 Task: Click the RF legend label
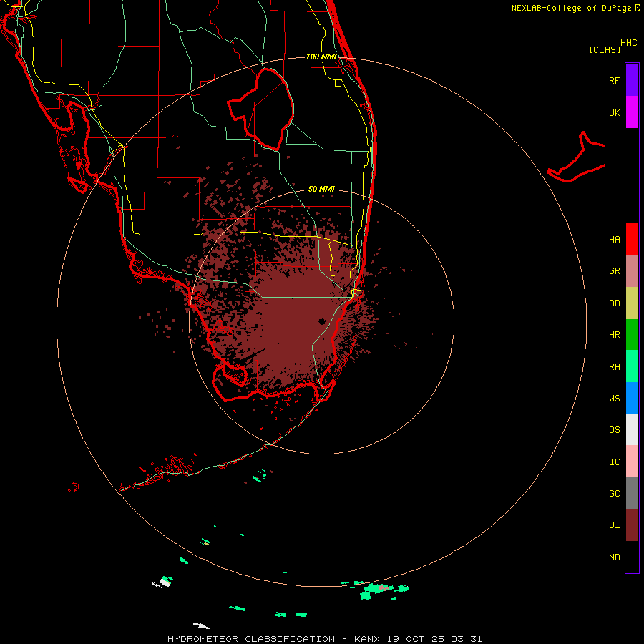click(x=614, y=80)
